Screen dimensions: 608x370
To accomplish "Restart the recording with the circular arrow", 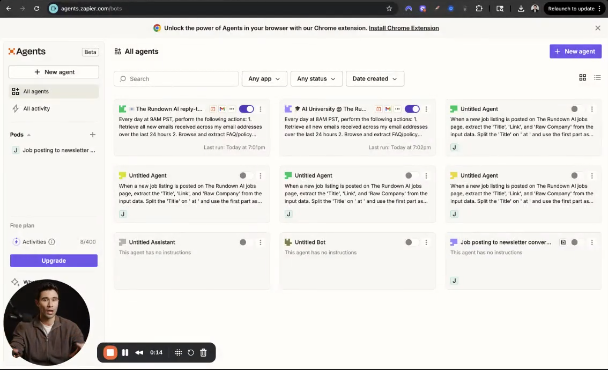I will tap(191, 353).
